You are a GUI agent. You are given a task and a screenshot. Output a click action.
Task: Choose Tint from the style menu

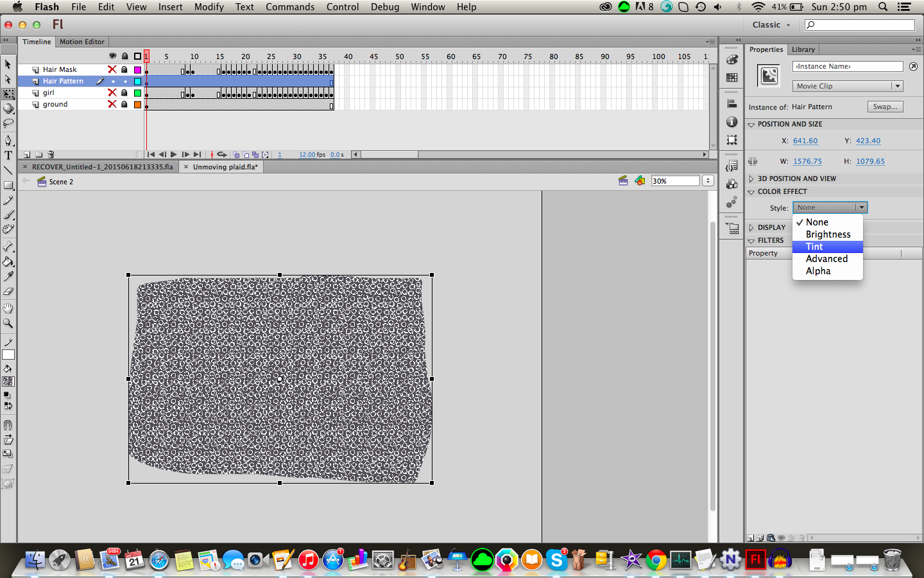coord(828,247)
